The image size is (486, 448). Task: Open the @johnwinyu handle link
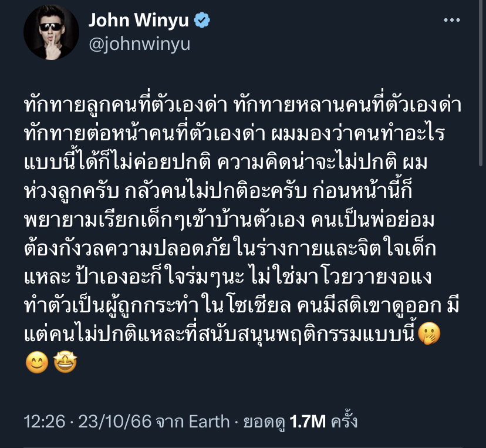coord(140,44)
